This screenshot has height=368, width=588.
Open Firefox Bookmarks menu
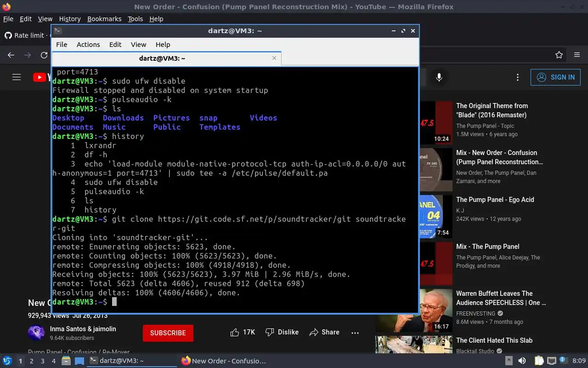point(104,19)
